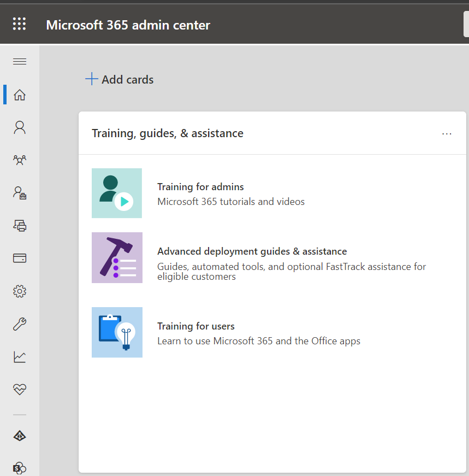Image resolution: width=469 pixels, height=476 pixels.
Task: Collapse the navigation pane with the hamburger icon
Action: 19,61
